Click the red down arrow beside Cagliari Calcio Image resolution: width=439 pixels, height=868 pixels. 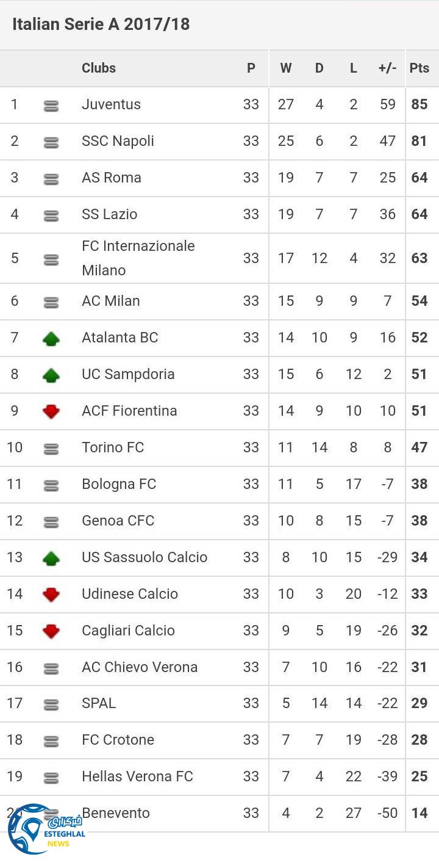[51, 631]
